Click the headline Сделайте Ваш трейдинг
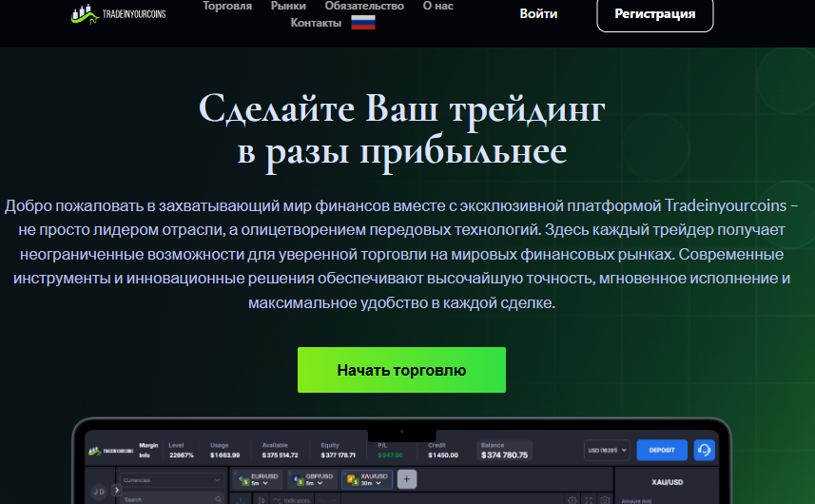This screenshot has width=815, height=504. (x=401, y=108)
